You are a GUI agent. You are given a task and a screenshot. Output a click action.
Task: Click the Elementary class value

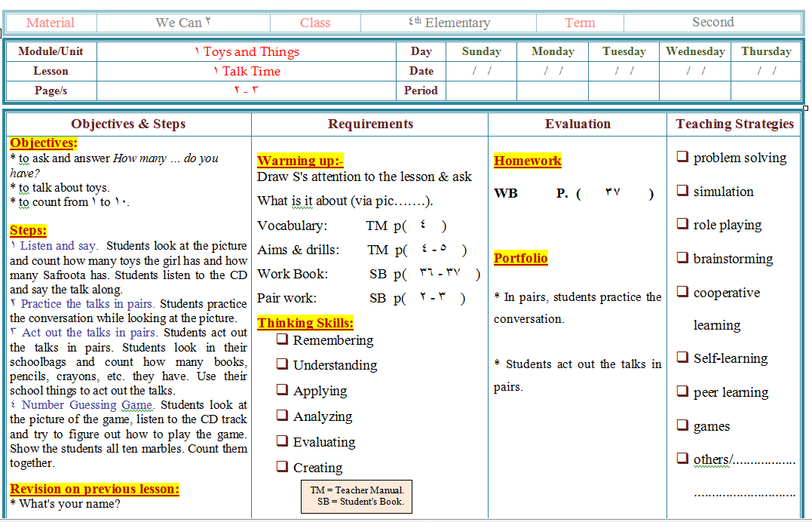(449, 23)
